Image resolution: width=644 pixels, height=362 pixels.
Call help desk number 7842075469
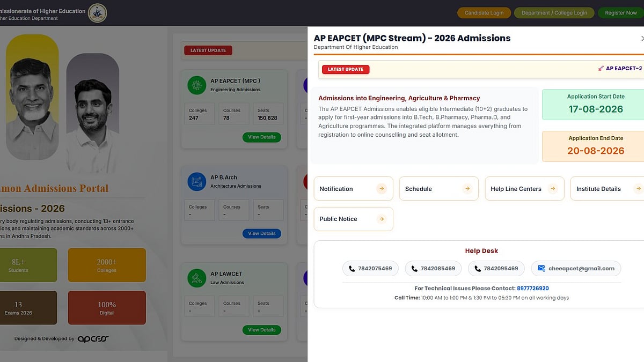pyautogui.click(x=370, y=269)
